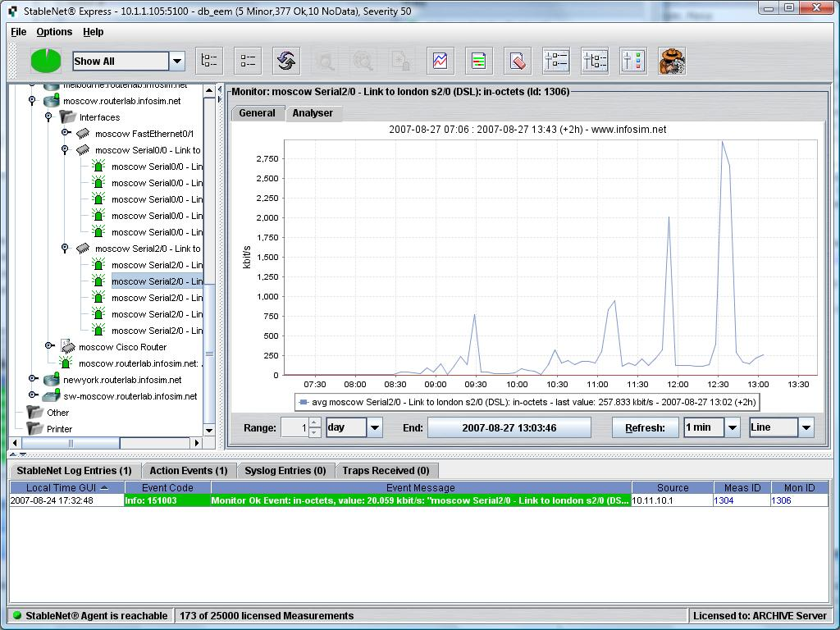Click the router icon beside moscow.routerlab.infosim.net
Image resolution: width=840 pixels, height=630 pixels.
point(52,100)
